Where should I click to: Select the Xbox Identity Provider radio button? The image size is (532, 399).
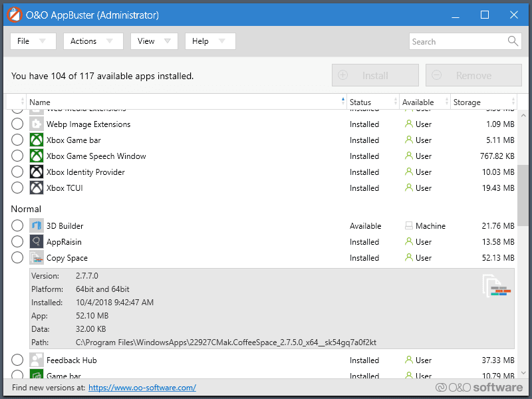pyautogui.click(x=17, y=172)
